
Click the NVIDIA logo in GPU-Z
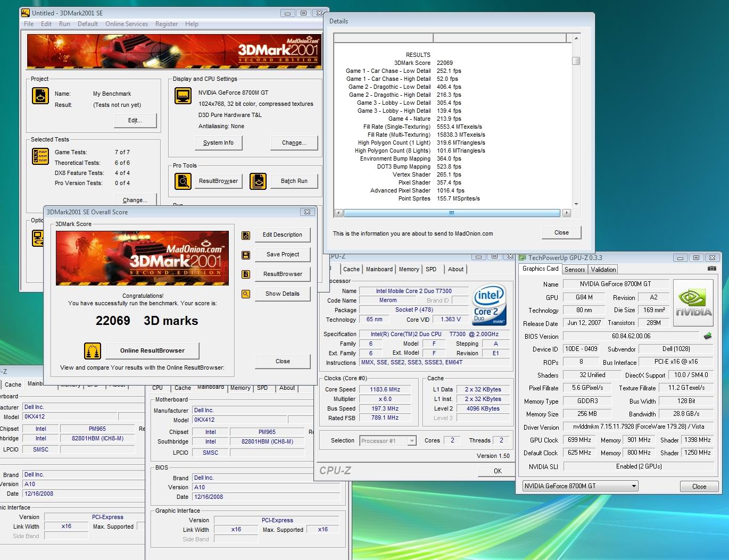[x=693, y=303]
